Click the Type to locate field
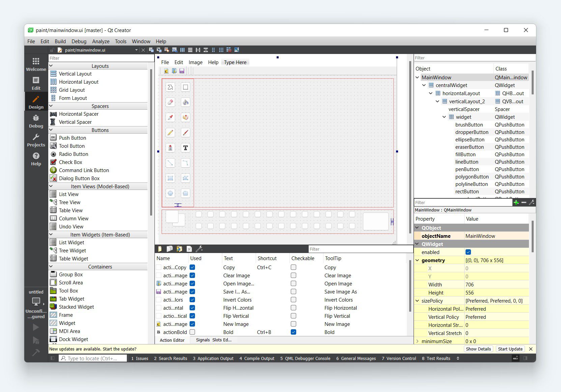Image resolution: width=561 pixels, height=392 pixels. tap(93, 358)
